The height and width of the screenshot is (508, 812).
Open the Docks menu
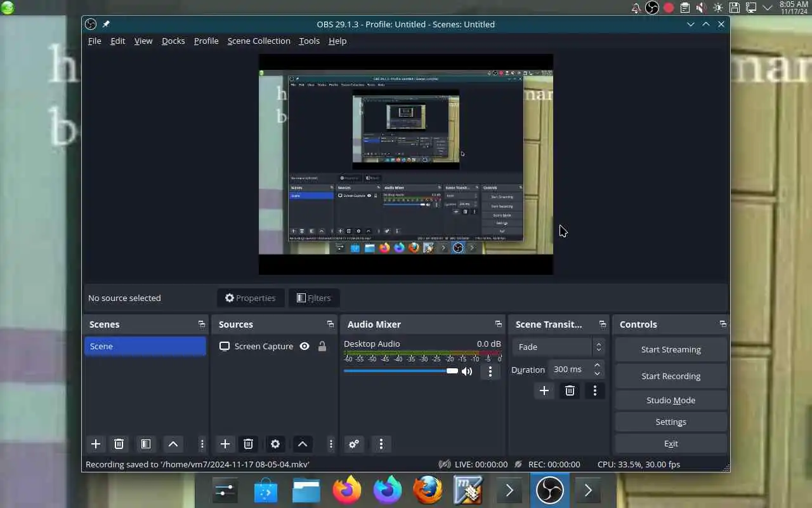click(x=173, y=41)
